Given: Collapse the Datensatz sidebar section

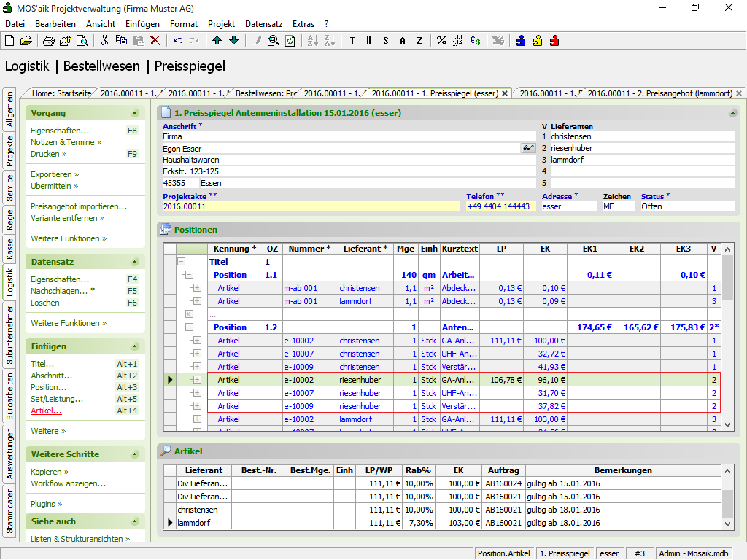Looking at the screenshot, I should pos(135,262).
